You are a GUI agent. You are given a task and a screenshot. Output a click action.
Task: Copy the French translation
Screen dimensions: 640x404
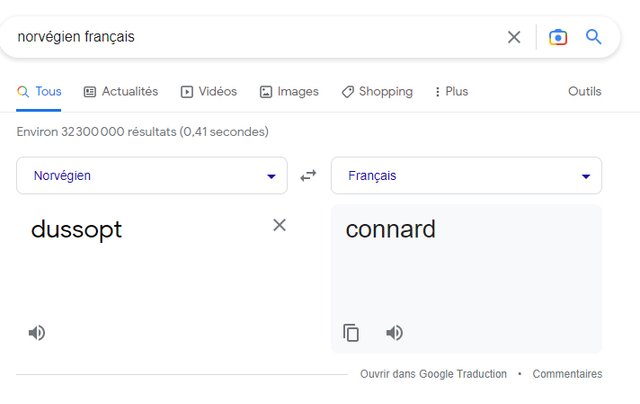(351, 333)
